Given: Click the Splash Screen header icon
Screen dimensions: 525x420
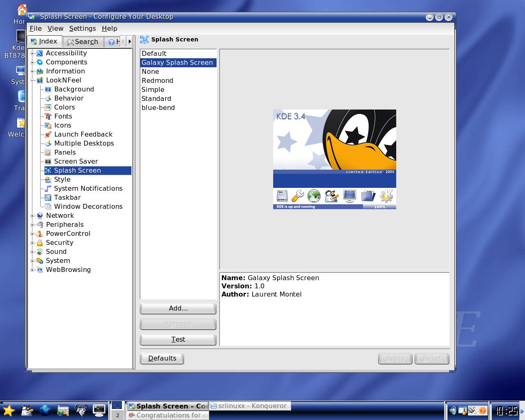Looking at the screenshot, I should (x=144, y=39).
